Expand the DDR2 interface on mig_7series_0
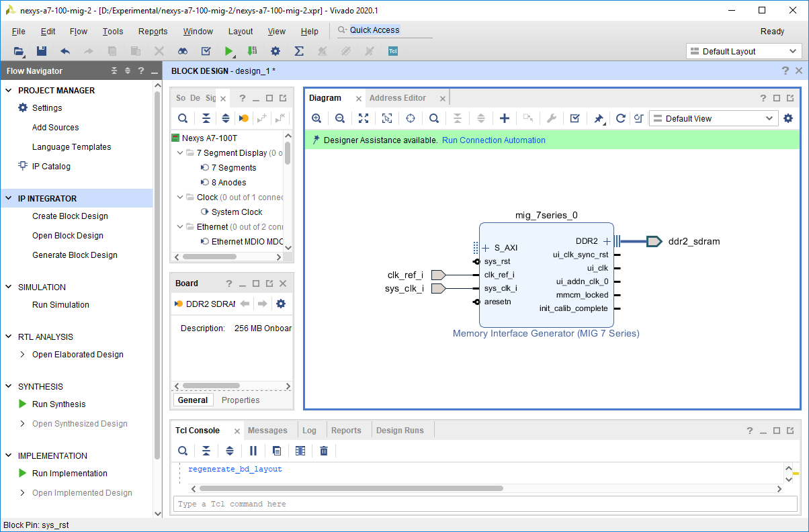Viewport: 809px width, 532px height. click(607, 241)
